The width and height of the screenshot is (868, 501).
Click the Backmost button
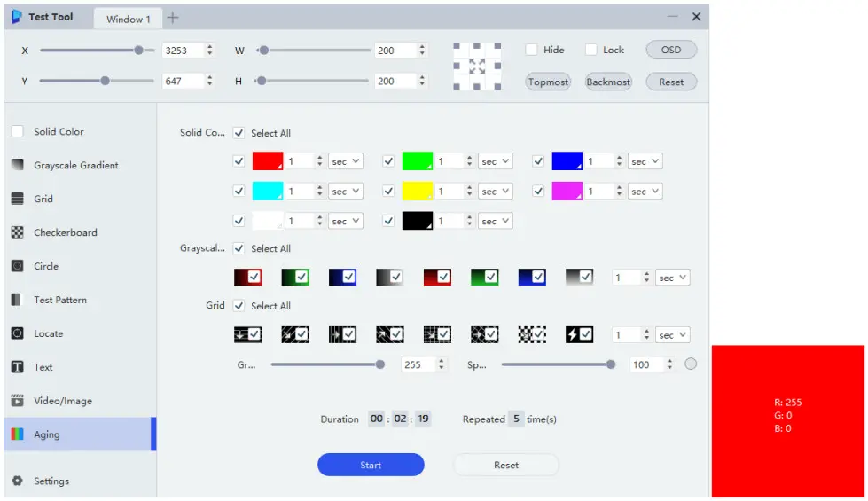(x=608, y=82)
